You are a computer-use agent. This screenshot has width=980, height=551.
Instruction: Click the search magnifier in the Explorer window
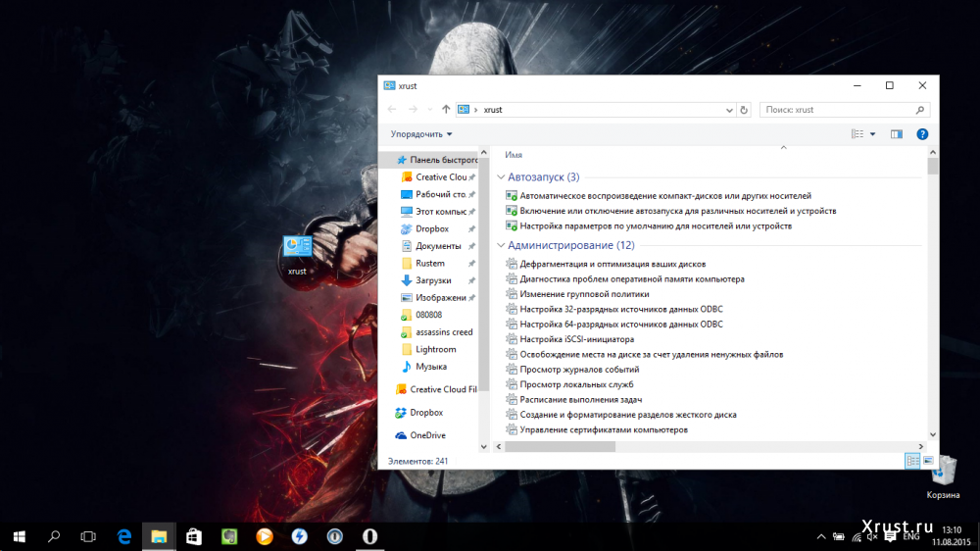pyautogui.click(x=920, y=110)
